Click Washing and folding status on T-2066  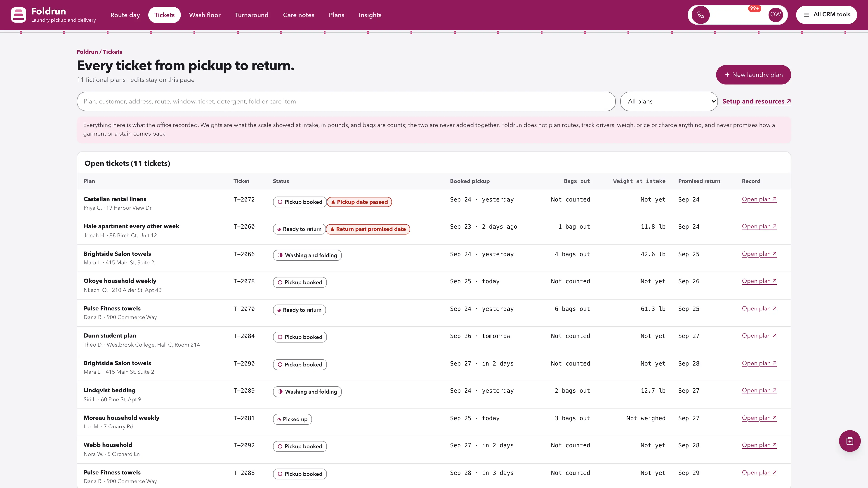tap(307, 255)
